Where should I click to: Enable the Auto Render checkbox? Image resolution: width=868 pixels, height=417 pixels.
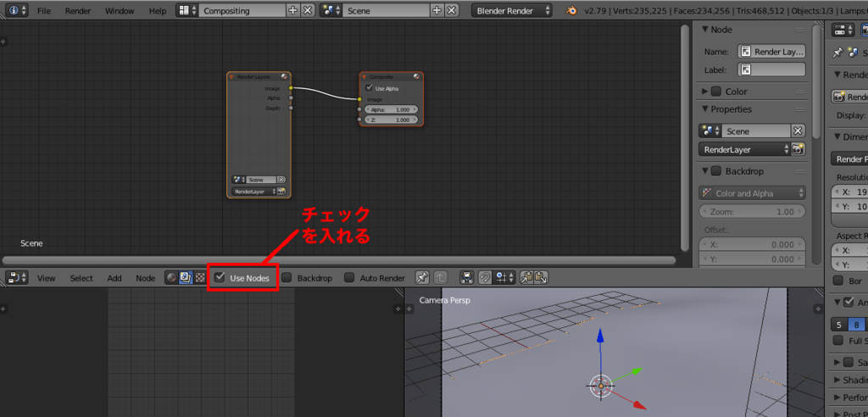pos(349,277)
